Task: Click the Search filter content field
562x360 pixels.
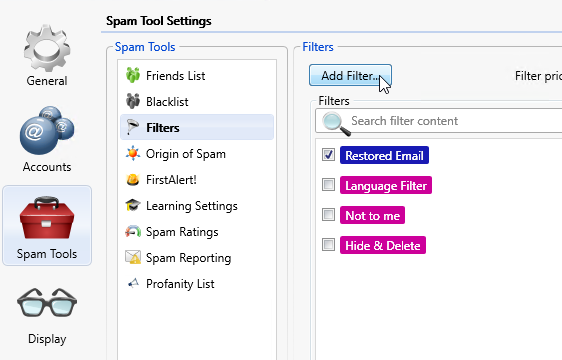Action: pyautogui.click(x=439, y=121)
